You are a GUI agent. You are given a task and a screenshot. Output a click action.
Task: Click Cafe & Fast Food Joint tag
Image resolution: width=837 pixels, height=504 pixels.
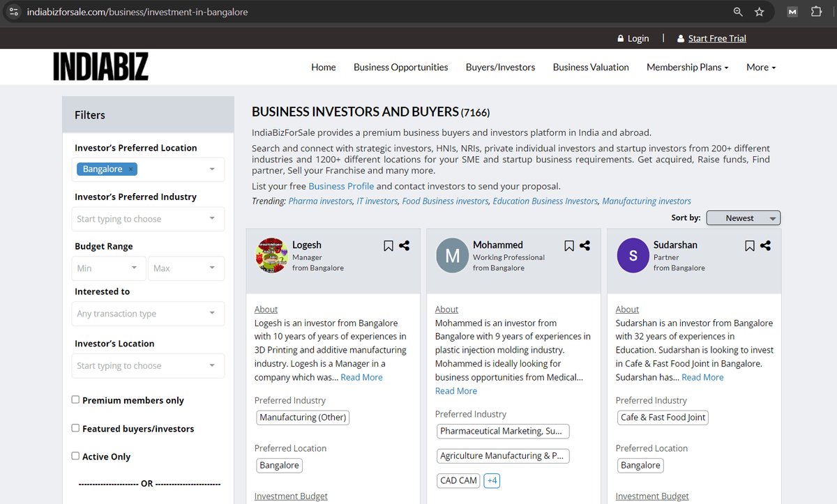click(x=663, y=418)
